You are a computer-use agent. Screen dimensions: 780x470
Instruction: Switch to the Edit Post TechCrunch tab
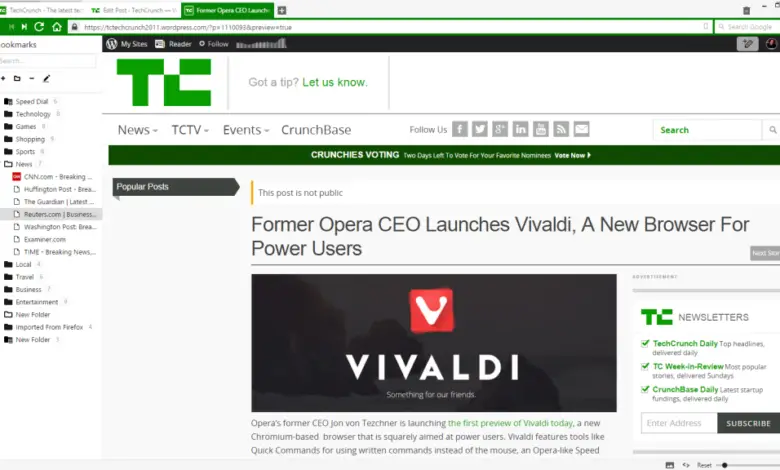pyautogui.click(x=135, y=10)
